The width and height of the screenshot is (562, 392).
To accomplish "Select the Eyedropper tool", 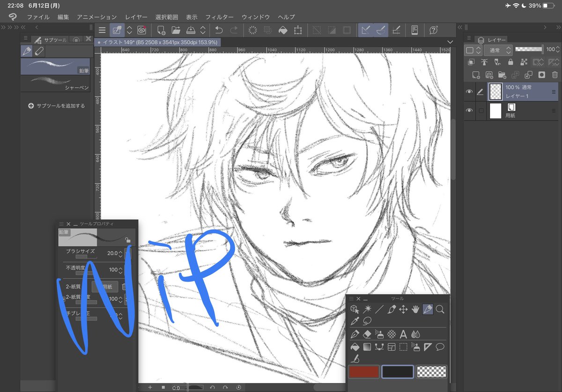I will point(355,321).
